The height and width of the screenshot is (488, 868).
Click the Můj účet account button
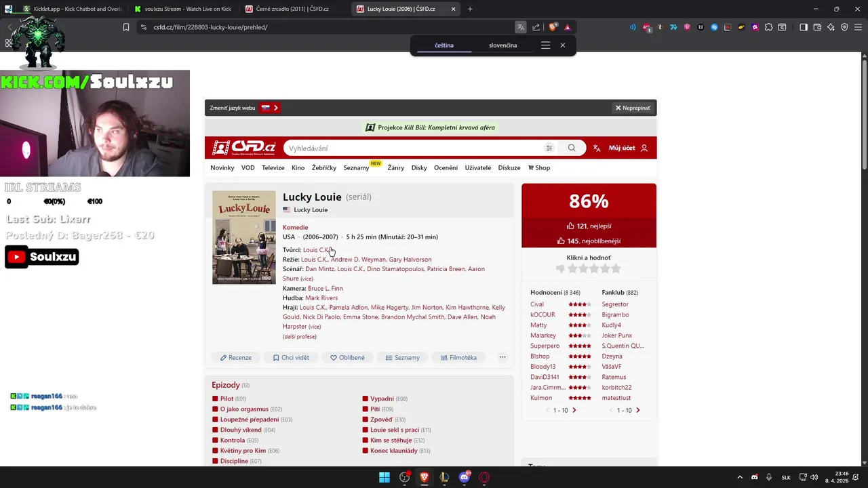click(x=628, y=148)
